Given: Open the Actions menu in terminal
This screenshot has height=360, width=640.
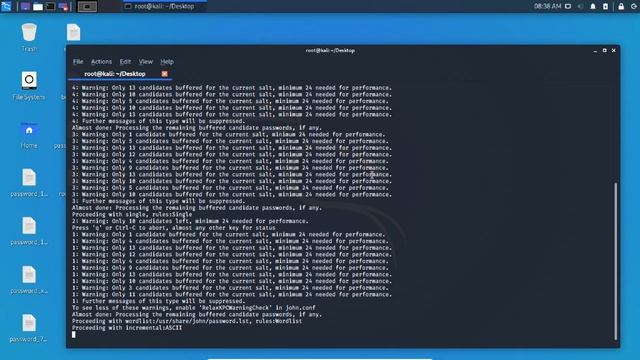Looking at the screenshot, I should [101, 62].
